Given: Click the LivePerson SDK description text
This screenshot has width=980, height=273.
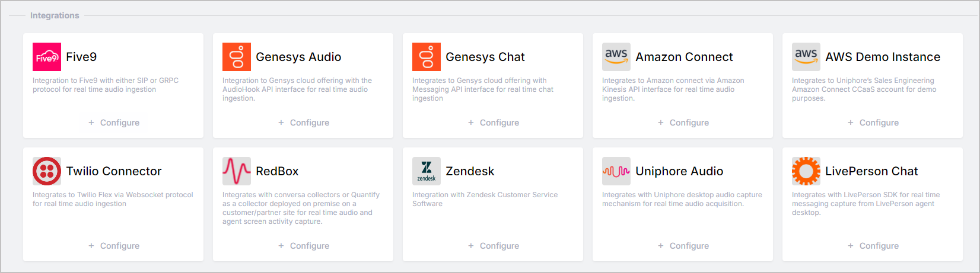Looking at the screenshot, I should (866, 204).
